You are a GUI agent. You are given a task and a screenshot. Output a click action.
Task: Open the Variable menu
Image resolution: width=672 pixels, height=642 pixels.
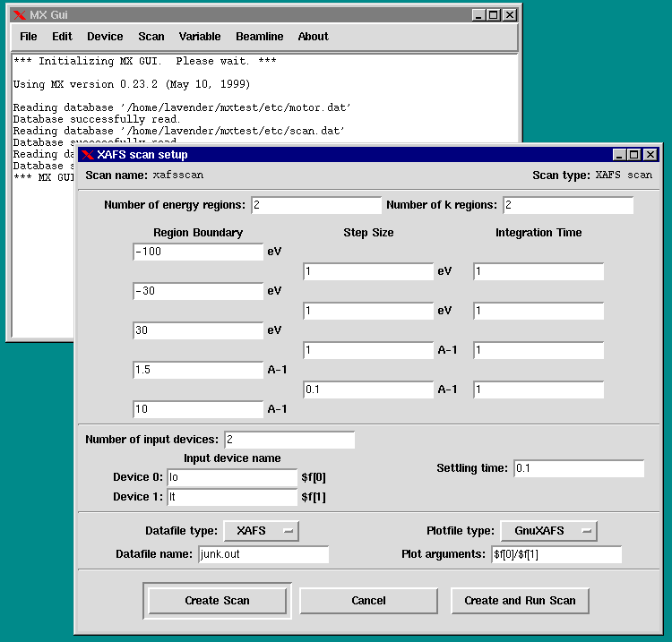(200, 37)
